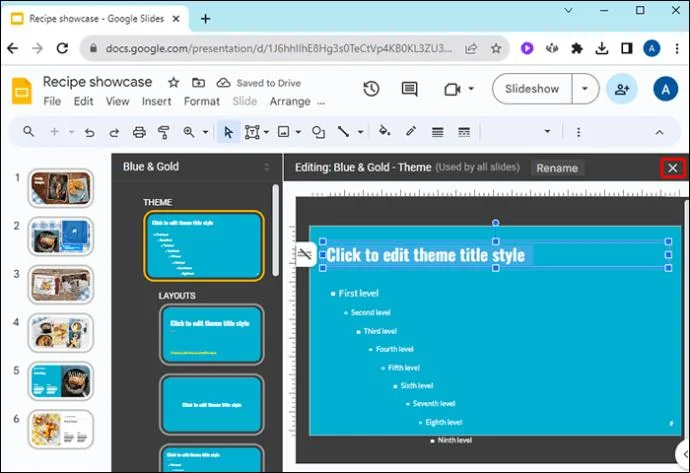This screenshot has width=690, height=473.
Task: Click the fill color bucket icon
Action: pyautogui.click(x=385, y=131)
